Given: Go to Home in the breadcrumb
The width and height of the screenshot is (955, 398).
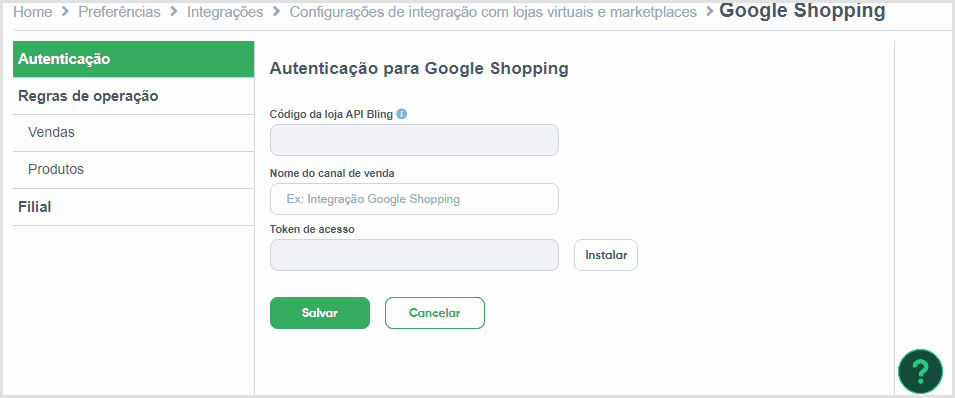Looking at the screenshot, I should tap(32, 12).
